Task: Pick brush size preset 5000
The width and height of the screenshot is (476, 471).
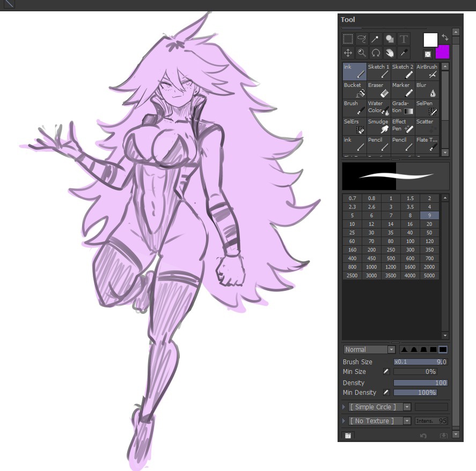Action: [x=429, y=276]
